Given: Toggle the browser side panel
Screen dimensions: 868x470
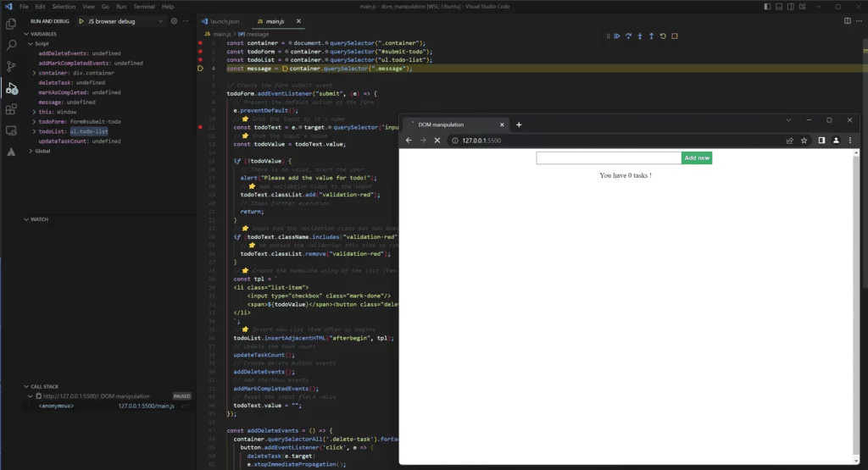Looking at the screenshot, I should coord(821,141).
